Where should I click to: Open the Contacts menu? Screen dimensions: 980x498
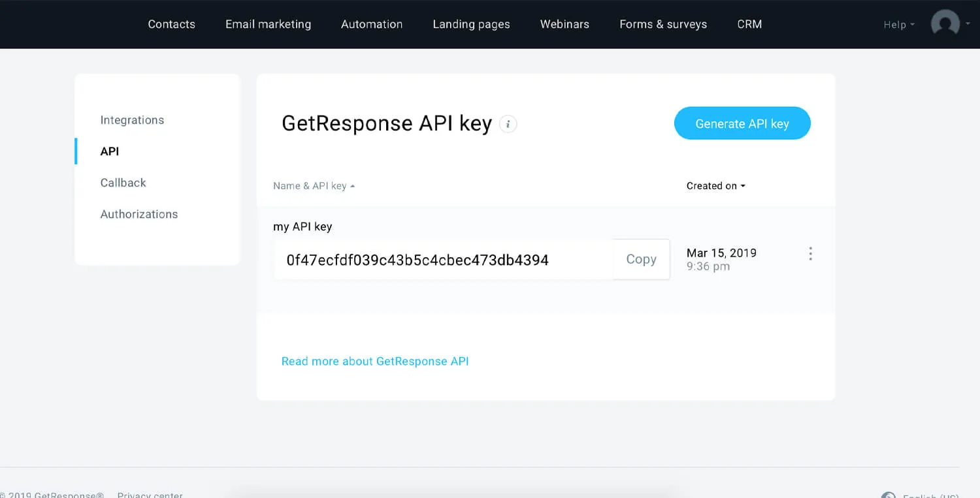click(x=171, y=24)
